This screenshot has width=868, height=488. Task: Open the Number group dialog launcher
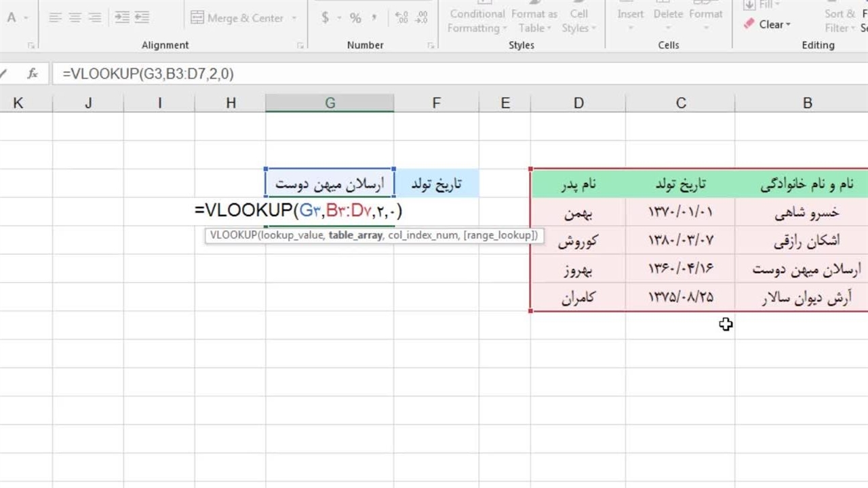pyautogui.click(x=431, y=45)
